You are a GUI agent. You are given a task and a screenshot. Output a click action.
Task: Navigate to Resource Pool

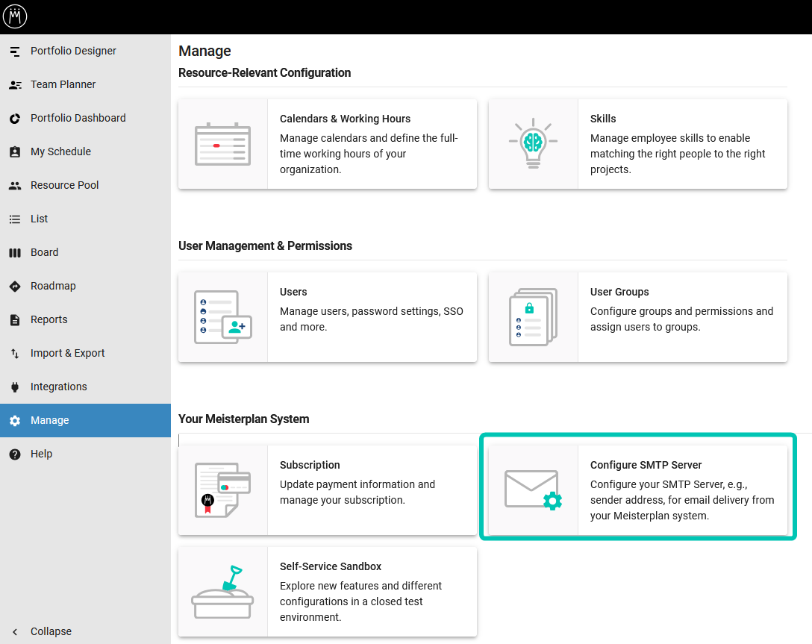point(65,185)
